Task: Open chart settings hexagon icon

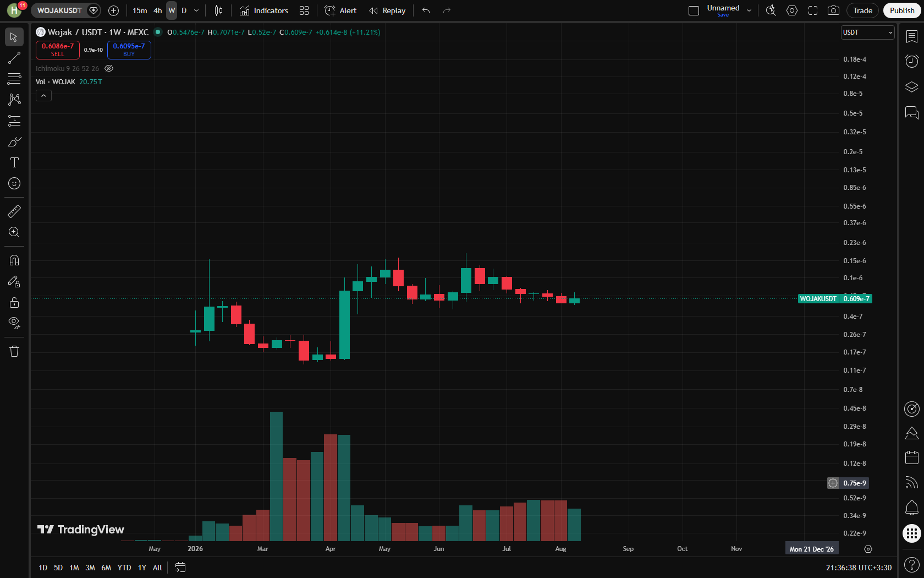Action: click(x=792, y=10)
